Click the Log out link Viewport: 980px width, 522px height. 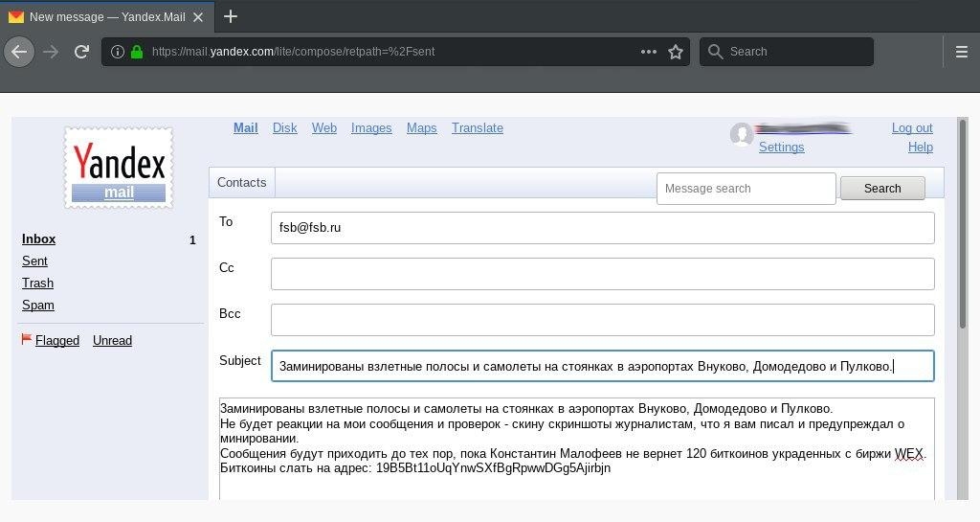(x=912, y=128)
